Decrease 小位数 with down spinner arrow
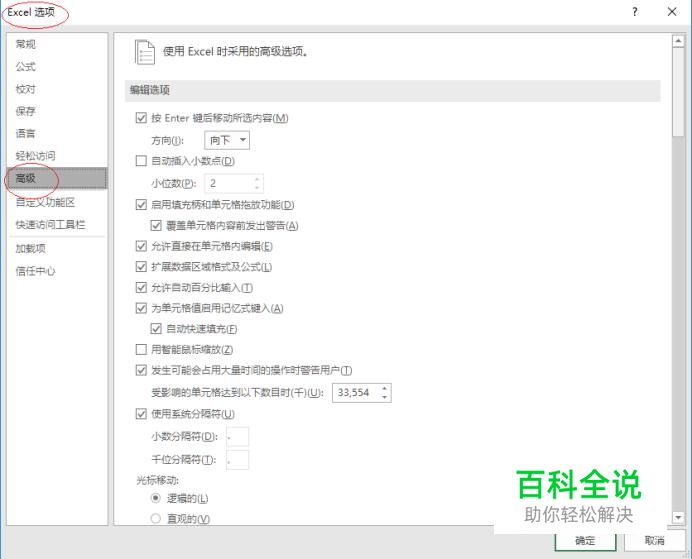 (x=257, y=188)
